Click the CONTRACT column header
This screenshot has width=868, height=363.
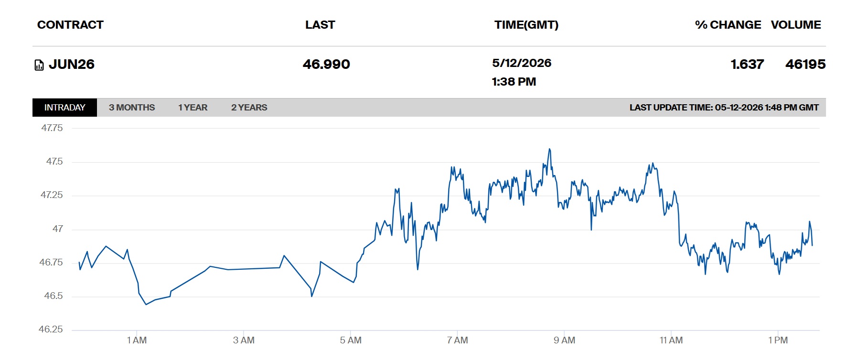70,25
